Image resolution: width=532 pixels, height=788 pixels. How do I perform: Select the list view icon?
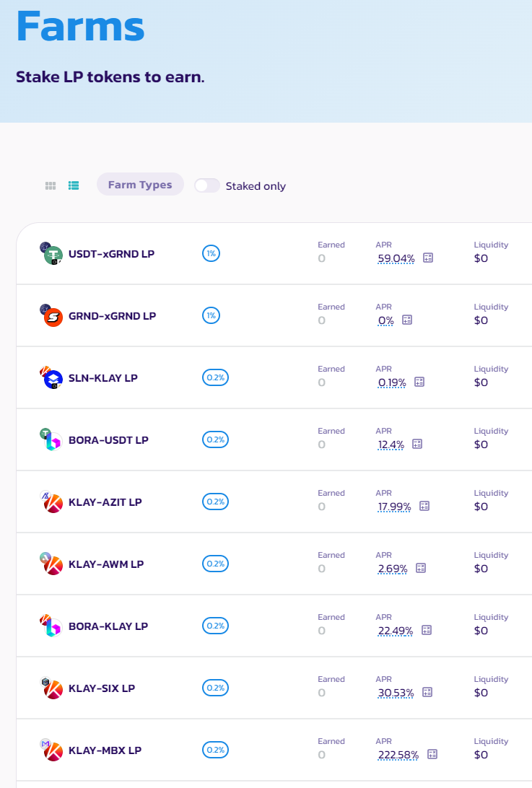[74, 185]
